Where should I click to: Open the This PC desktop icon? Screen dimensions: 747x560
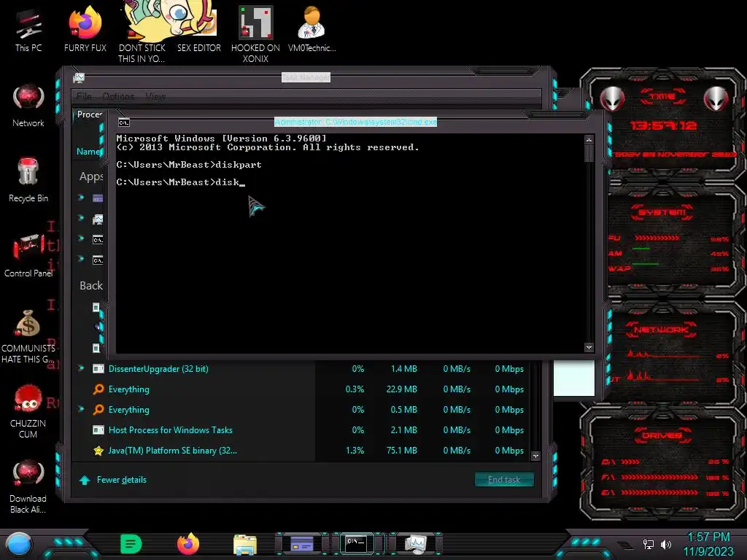click(28, 31)
